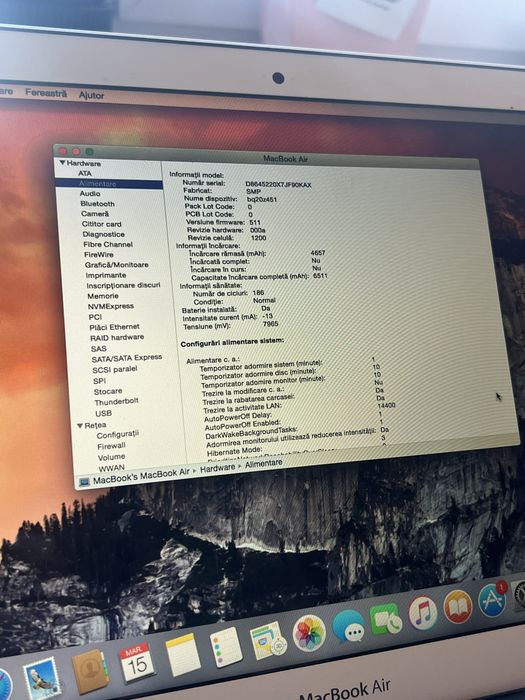
Task: Select SCSI paralel in the sidebar
Action: point(115,370)
